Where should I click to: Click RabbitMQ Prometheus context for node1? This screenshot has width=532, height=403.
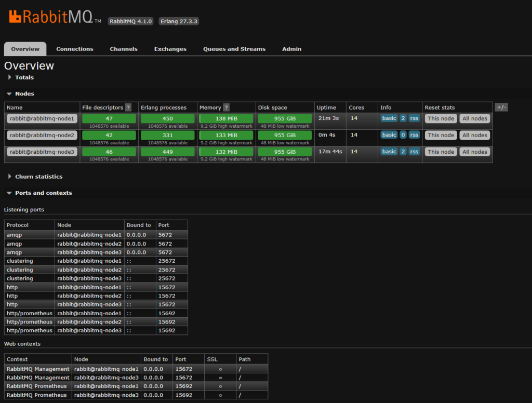[x=37, y=386]
